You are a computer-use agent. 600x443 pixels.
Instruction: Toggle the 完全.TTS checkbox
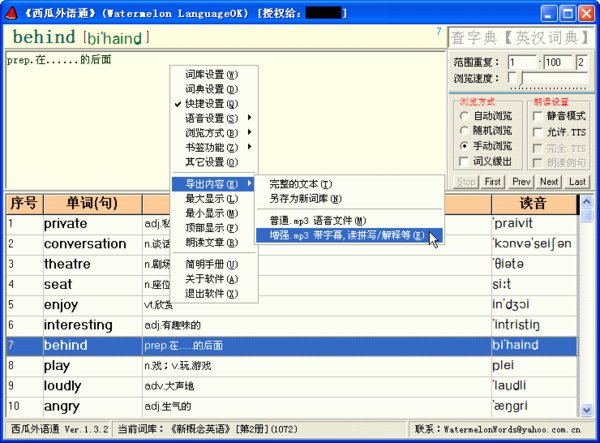[538, 148]
